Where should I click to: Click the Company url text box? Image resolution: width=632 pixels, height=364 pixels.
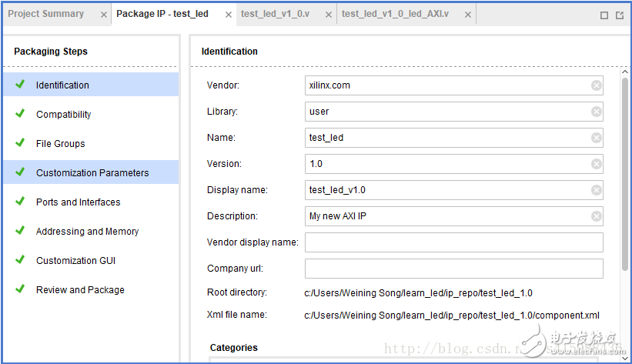click(x=453, y=269)
